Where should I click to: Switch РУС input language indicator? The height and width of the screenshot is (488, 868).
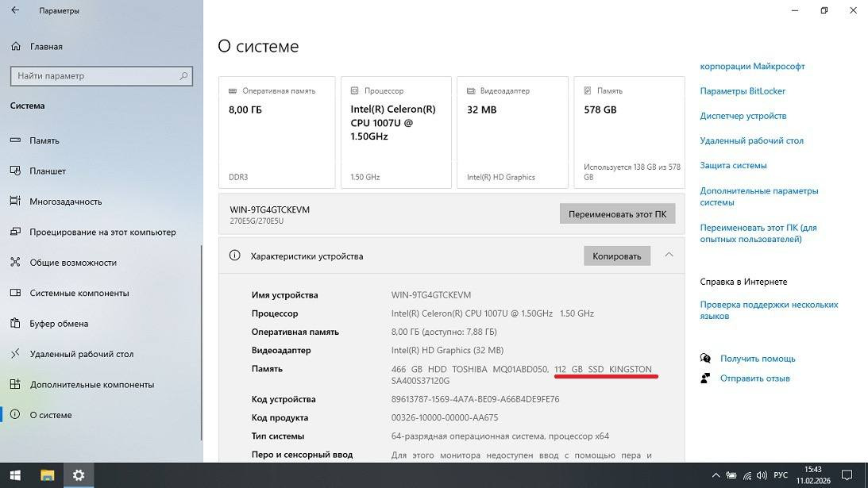tap(781, 475)
